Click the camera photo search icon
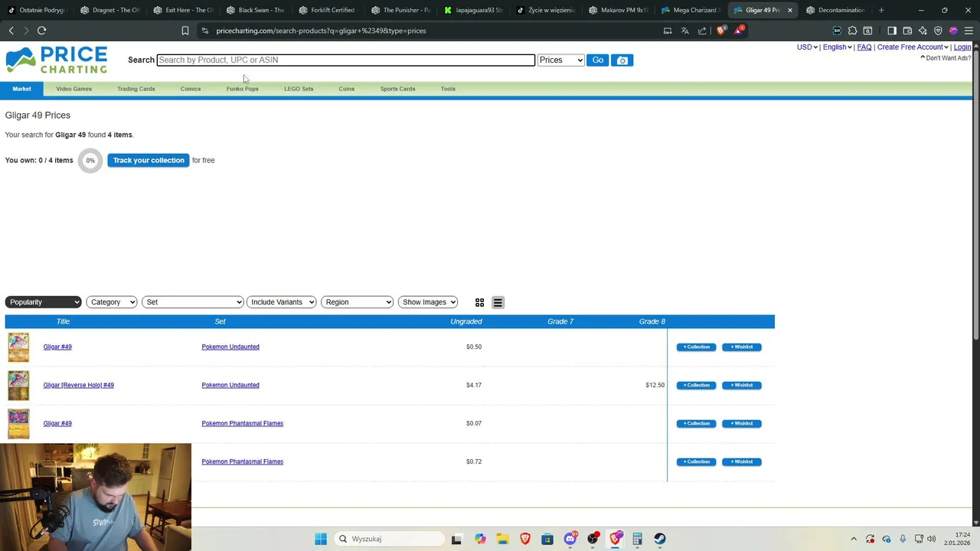Viewport: 980px width, 551px height. [x=622, y=60]
